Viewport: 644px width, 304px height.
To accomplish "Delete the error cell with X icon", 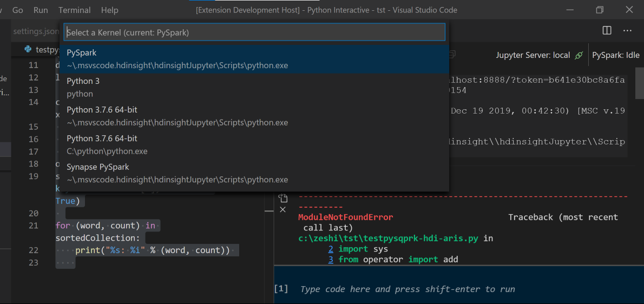I will pyautogui.click(x=282, y=209).
